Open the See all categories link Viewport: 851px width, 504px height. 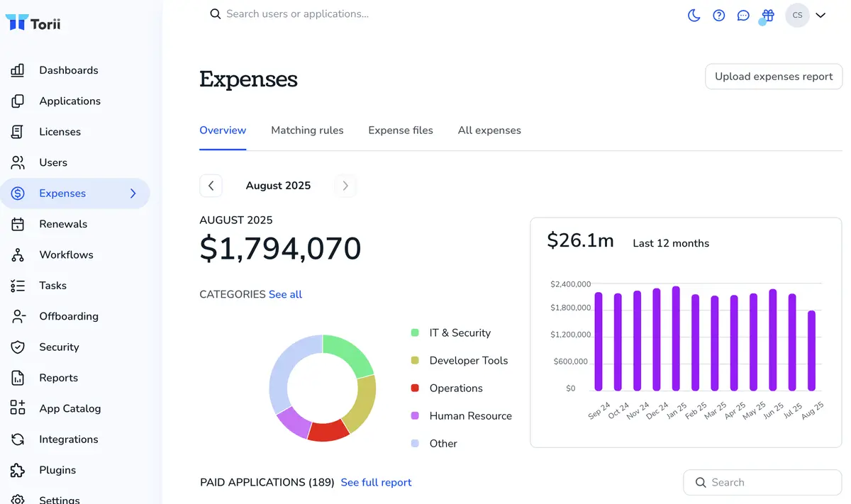tap(285, 294)
